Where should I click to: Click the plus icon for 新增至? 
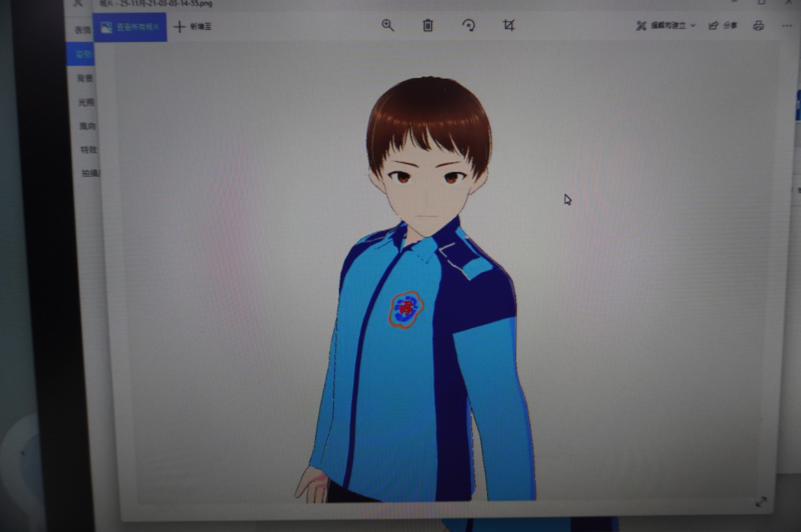(180, 27)
